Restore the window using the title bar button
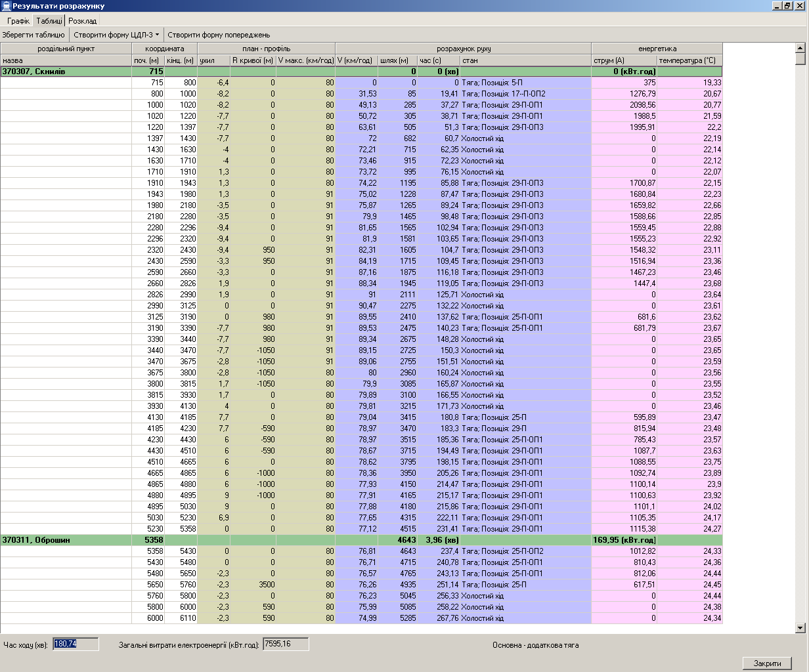Viewport: 809px width, 672px height. tap(787, 6)
